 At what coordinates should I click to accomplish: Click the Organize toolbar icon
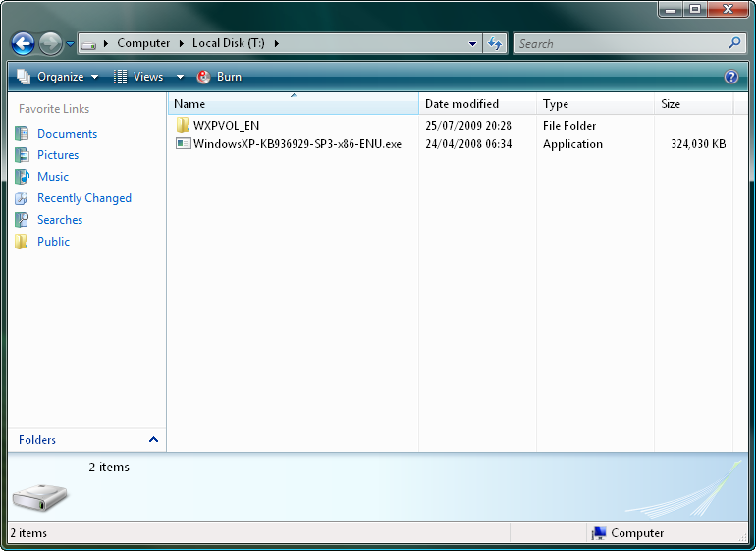[x=24, y=77]
